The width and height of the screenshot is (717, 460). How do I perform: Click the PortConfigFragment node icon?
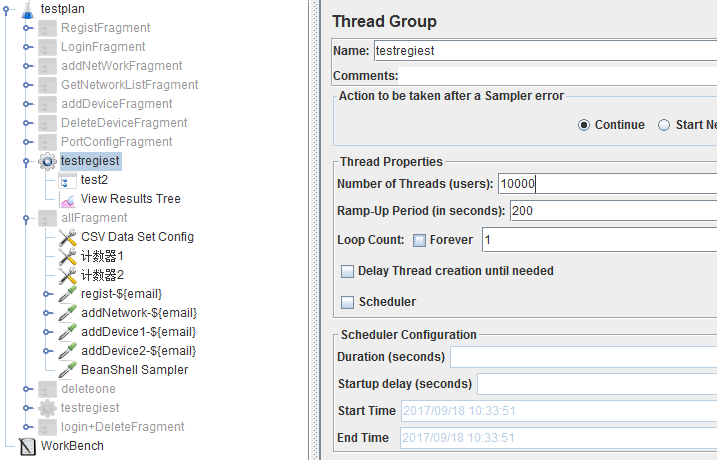click(47, 142)
